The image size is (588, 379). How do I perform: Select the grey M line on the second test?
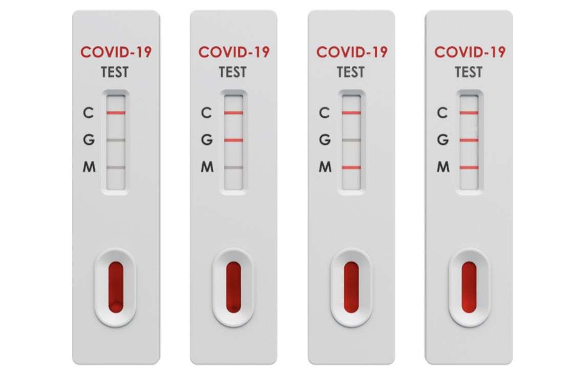pos(234,167)
